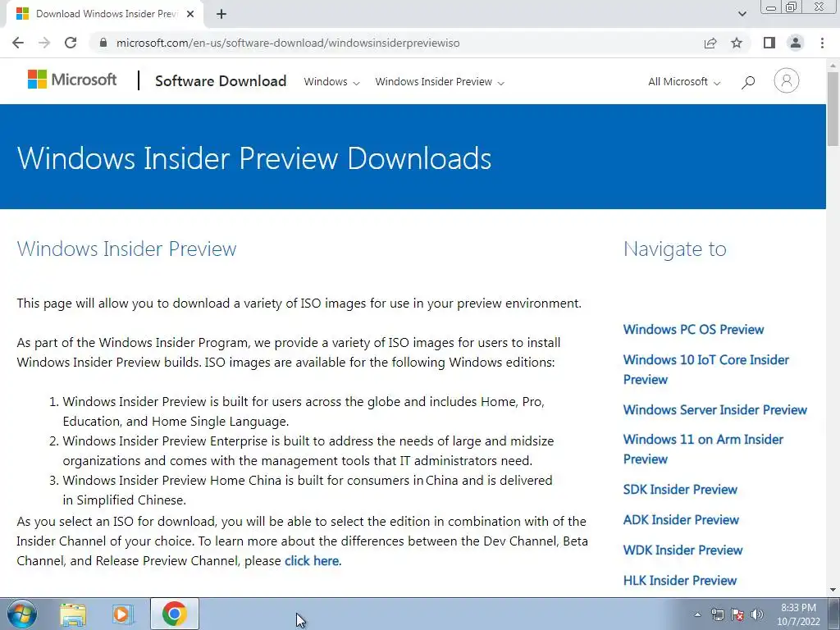
Task: Expand the All Microsoft menu
Action: point(684,82)
